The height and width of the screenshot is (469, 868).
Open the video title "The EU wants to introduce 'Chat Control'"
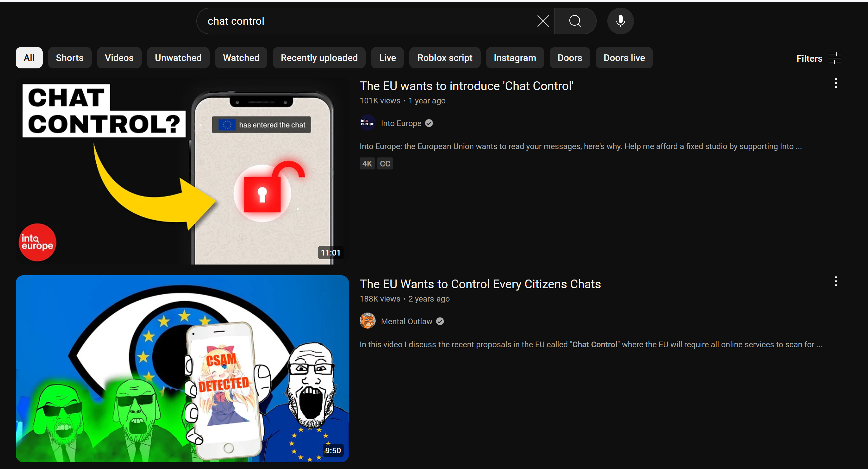(466, 86)
